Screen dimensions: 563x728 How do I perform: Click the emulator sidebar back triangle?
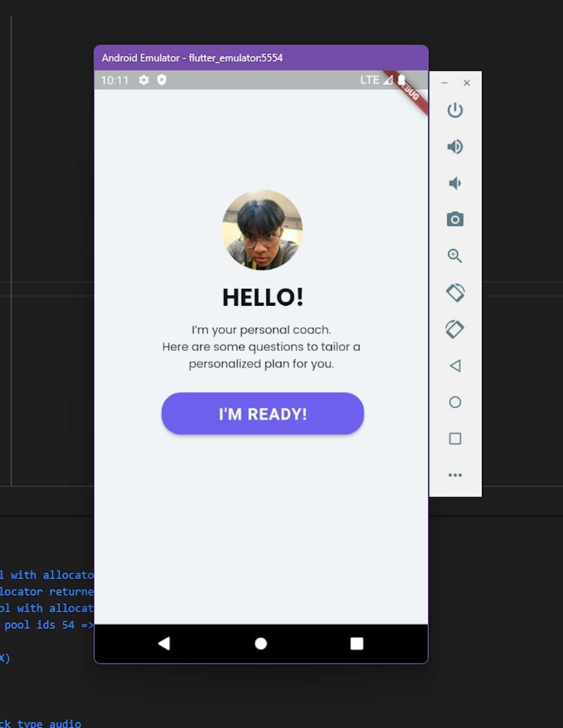(455, 366)
